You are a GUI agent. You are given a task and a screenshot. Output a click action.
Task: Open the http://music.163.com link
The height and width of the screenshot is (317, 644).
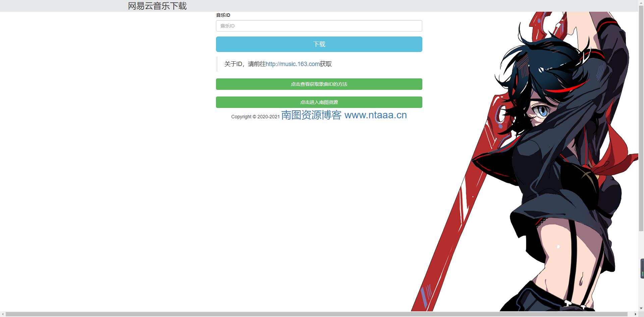point(292,64)
